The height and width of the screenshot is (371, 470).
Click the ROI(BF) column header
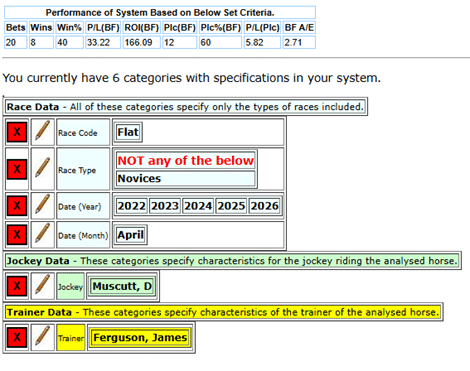pos(142,28)
